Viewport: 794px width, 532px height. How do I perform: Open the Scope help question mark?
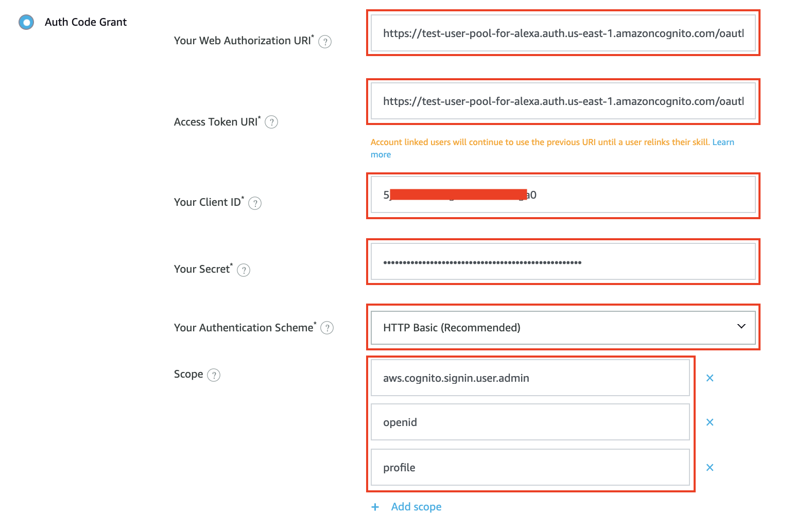[x=214, y=375]
